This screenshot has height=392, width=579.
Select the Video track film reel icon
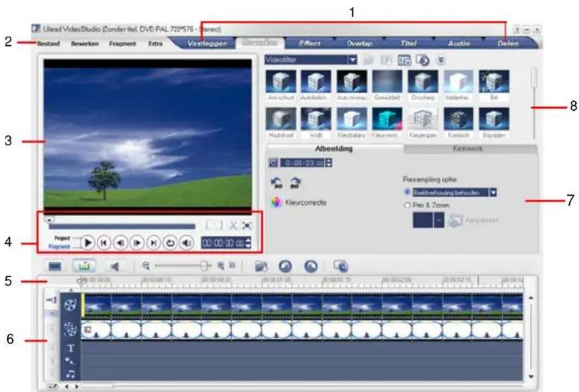70,305
